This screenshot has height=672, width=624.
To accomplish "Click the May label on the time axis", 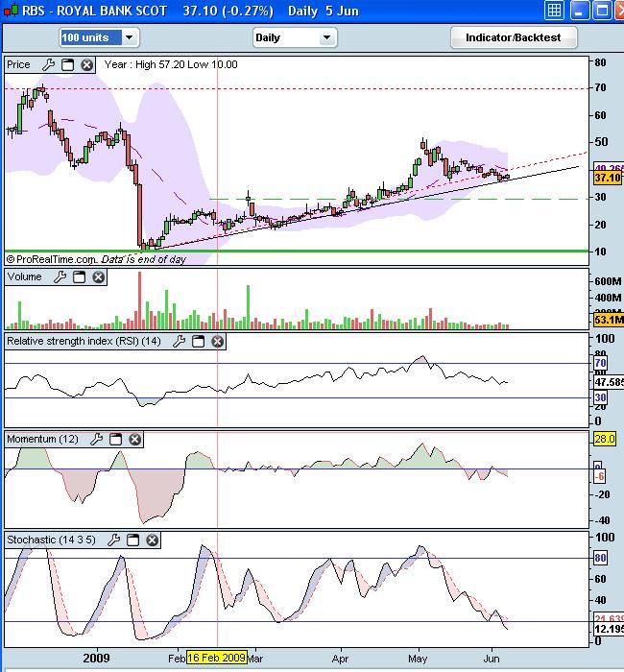I will 418,659.
